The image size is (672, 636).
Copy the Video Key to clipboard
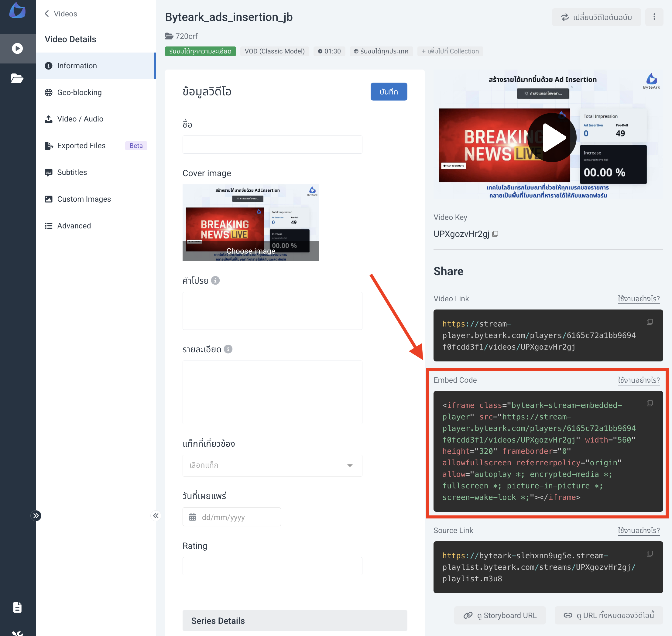click(495, 233)
